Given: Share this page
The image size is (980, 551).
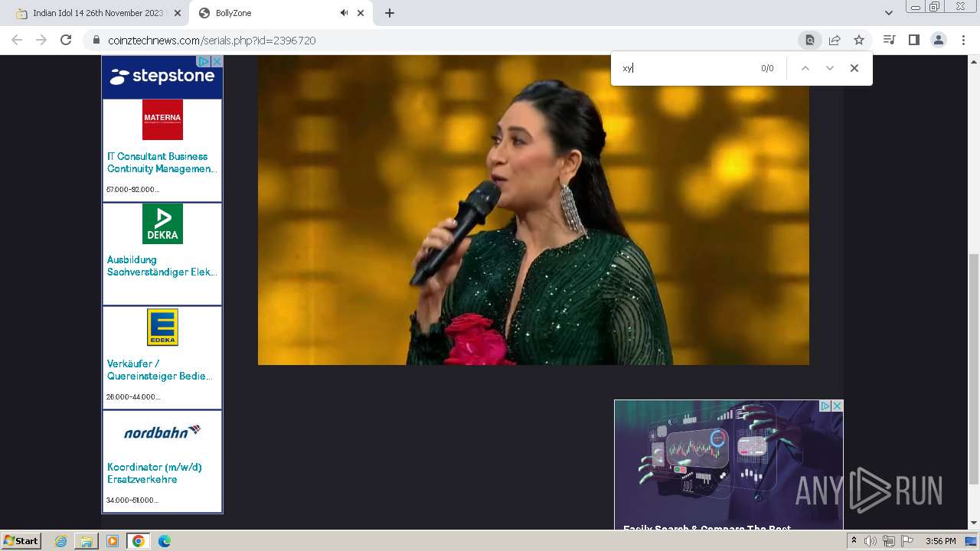Looking at the screenshot, I should (x=835, y=40).
